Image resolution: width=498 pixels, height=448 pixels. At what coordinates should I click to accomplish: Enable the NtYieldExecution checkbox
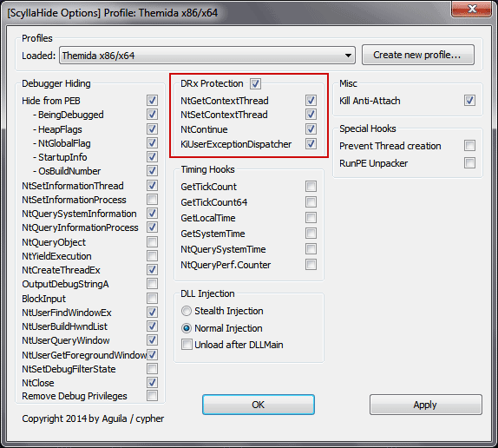click(x=152, y=256)
